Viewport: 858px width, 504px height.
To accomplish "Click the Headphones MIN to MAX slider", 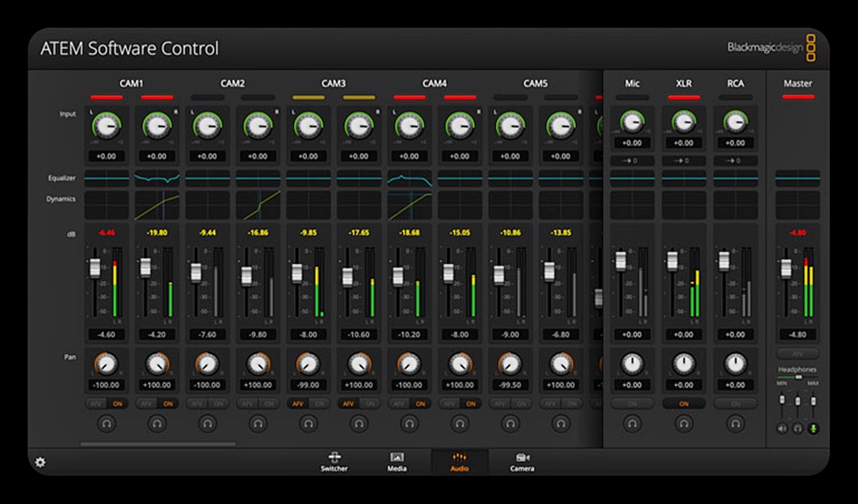I will coord(798,377).
